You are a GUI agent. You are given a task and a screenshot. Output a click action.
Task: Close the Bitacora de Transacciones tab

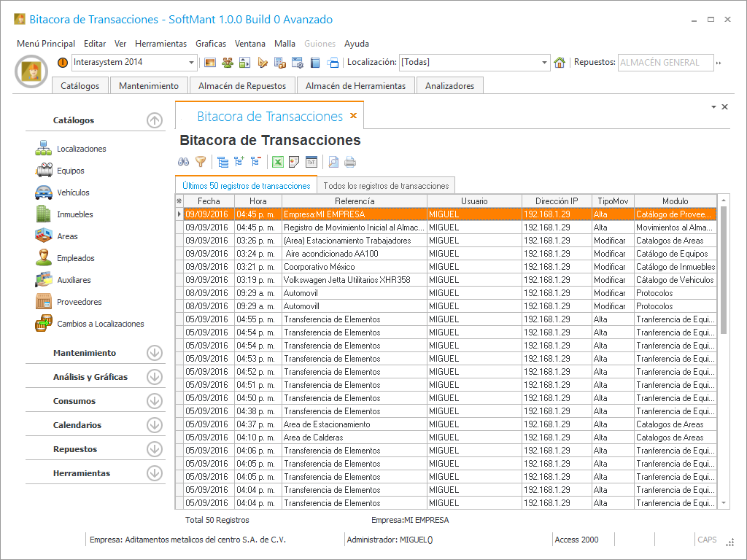point(354,116)
